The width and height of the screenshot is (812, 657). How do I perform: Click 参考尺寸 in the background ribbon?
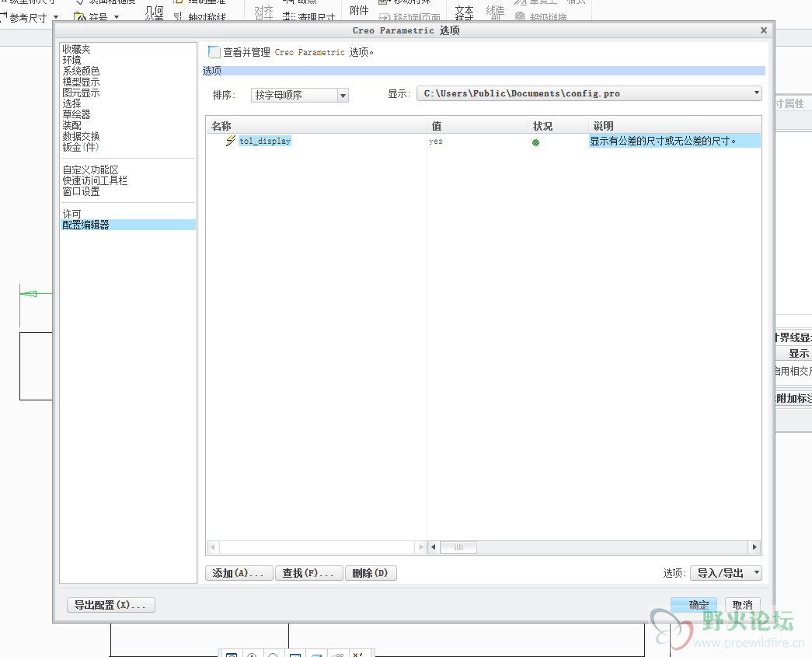click(28, 18)
